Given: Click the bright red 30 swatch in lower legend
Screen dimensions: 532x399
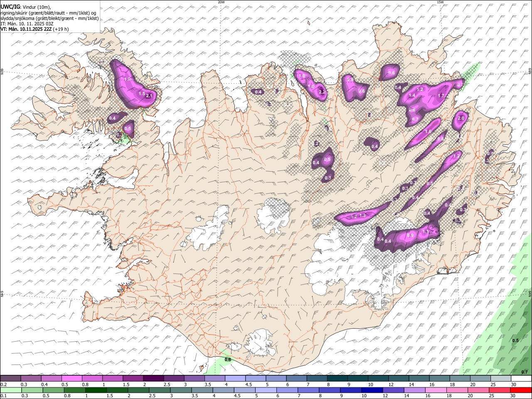Looking at the screenshot, I should 521,390.
